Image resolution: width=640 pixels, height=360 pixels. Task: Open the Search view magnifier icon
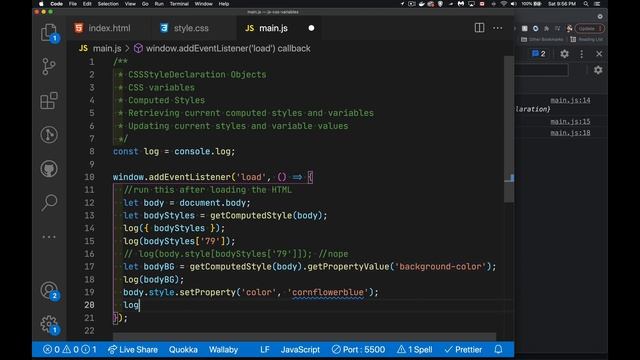tap(49, 202)
